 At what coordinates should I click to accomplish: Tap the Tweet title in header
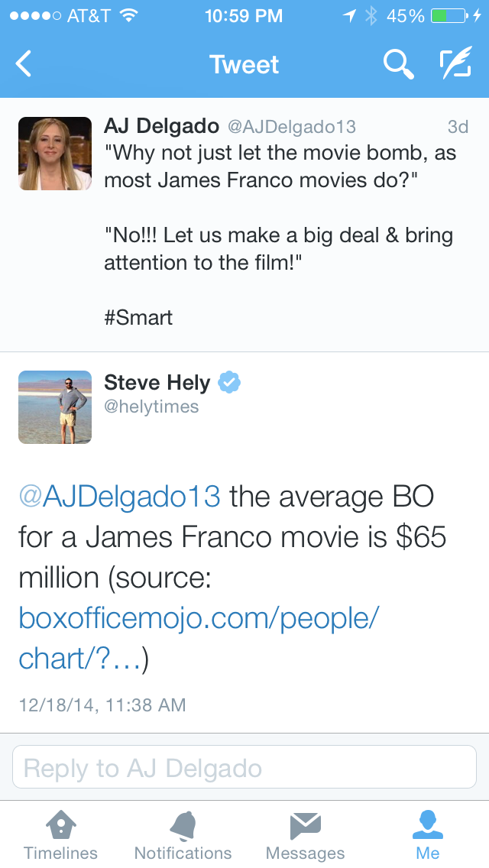[x=244, y=65]
